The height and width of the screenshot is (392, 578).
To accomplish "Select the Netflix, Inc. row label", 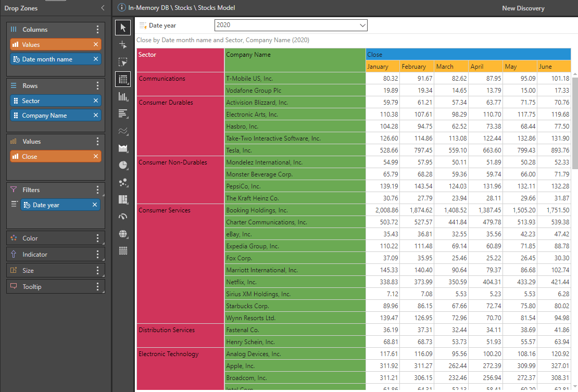I will [x=295, y=282].
